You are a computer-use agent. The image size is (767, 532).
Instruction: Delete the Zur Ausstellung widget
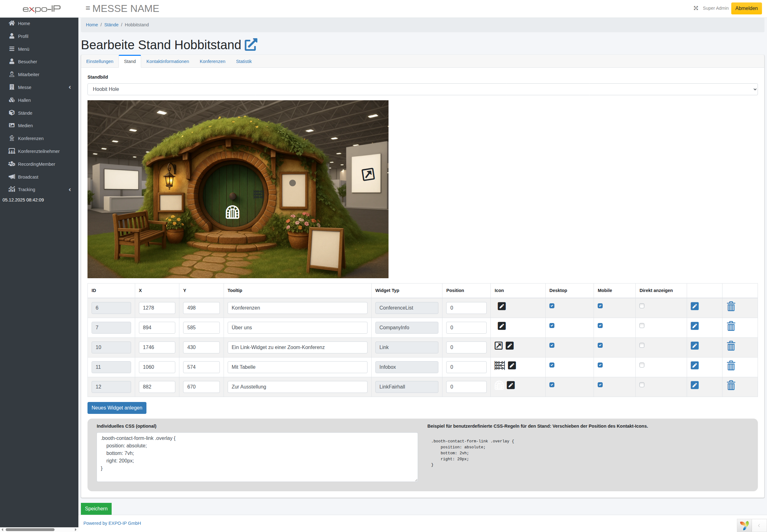click(x=731, y=385)
